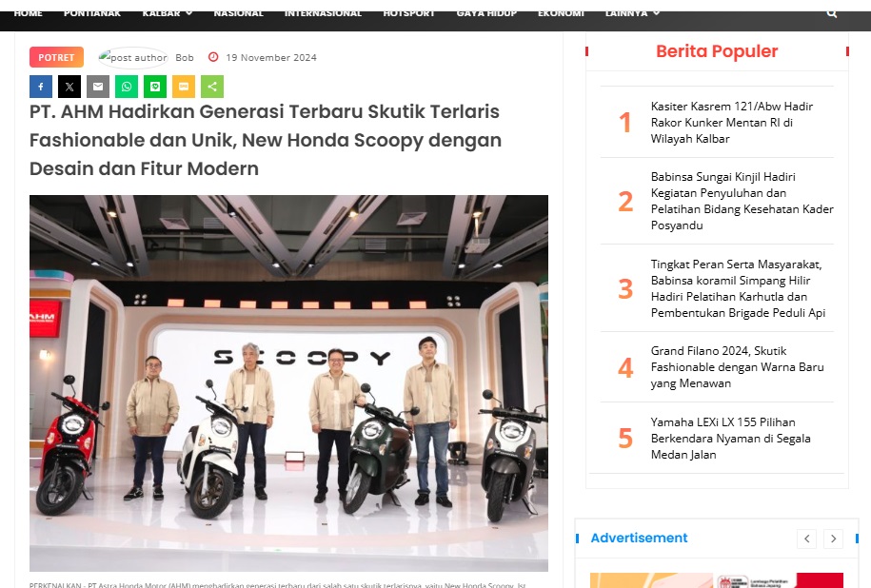Open the NASIONAL menu item
871x588 pixels.
coord(238,12)
